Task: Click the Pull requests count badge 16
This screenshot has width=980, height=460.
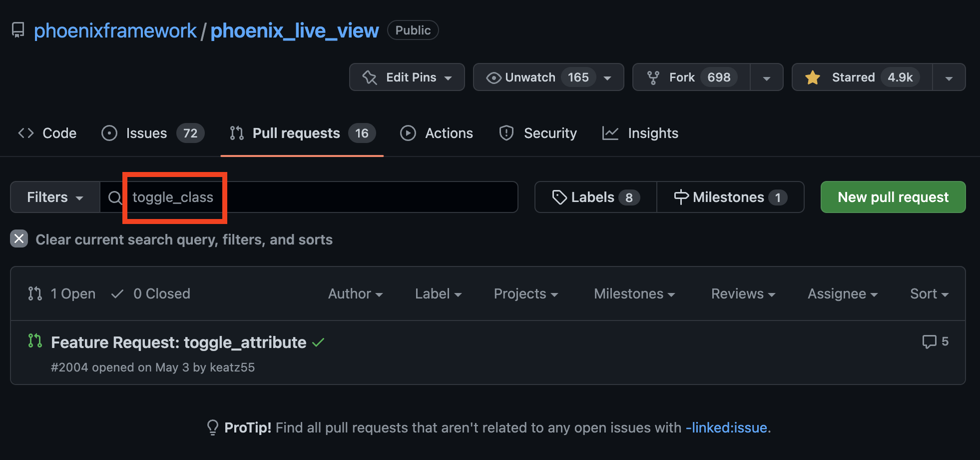Action: (362, 133)
